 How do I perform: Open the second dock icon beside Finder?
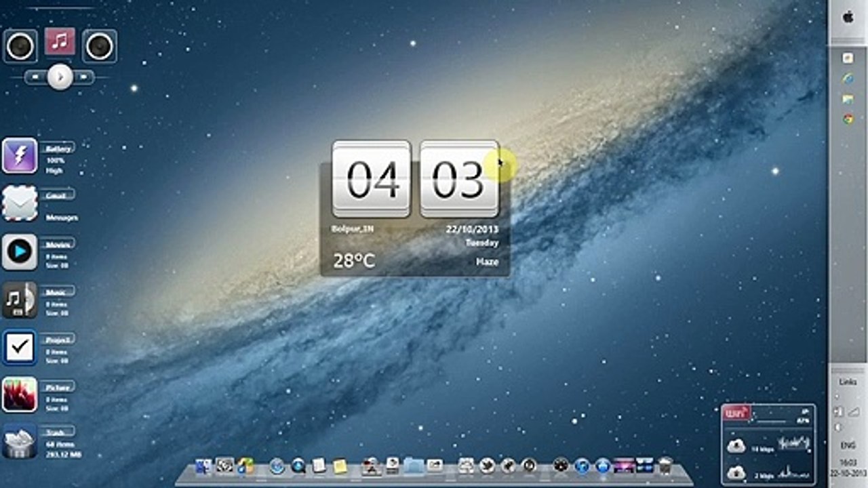point(224,466)
